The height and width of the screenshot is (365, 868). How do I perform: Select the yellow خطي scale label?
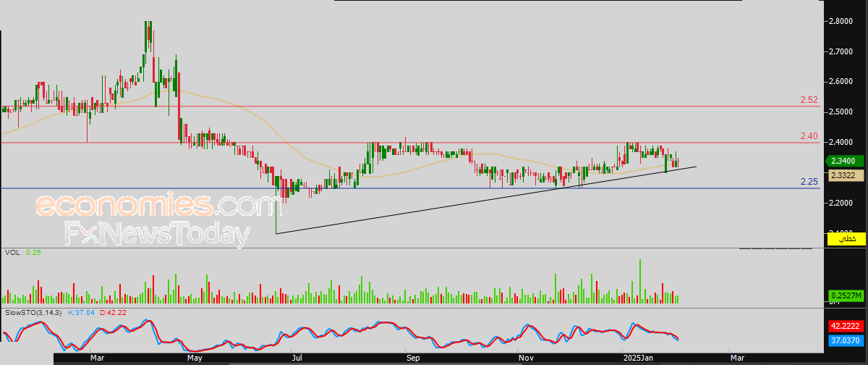click(846, 238)
